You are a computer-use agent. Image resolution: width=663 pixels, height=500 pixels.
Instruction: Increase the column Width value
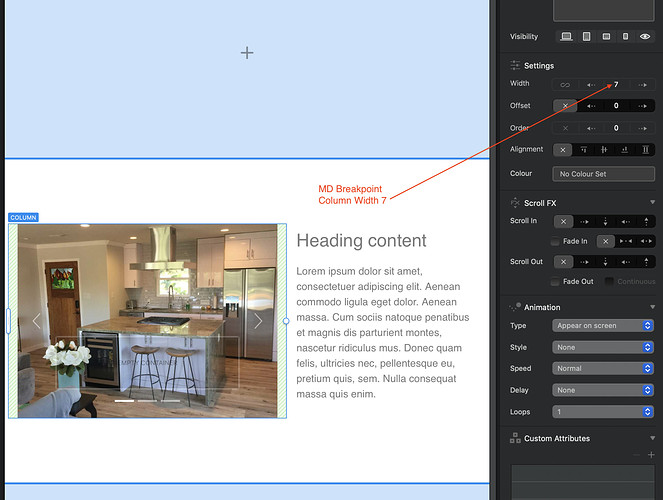(x=643, y=85)
